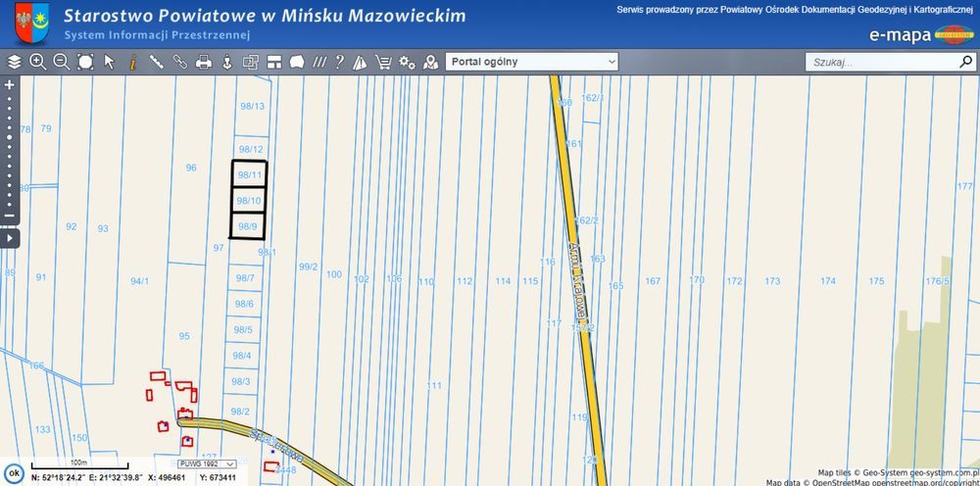
Task: Click parcel label 98/3
Action: 241,381
